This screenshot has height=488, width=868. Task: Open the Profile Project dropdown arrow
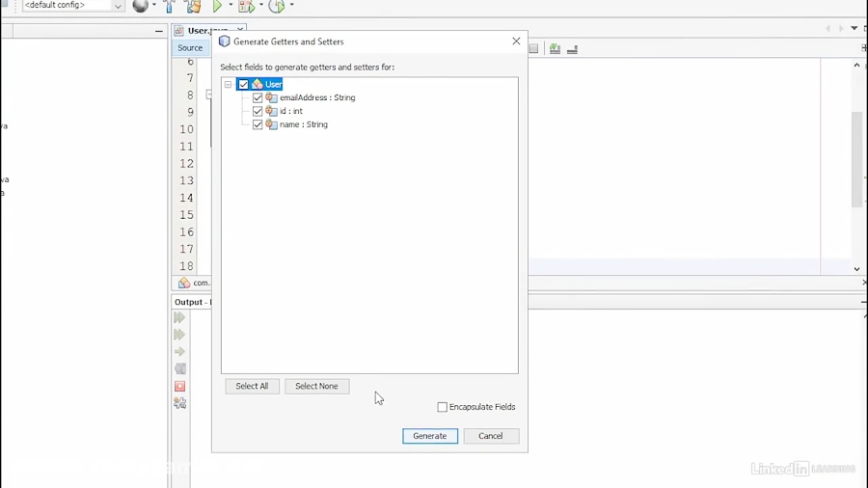[x=291, y=5]
